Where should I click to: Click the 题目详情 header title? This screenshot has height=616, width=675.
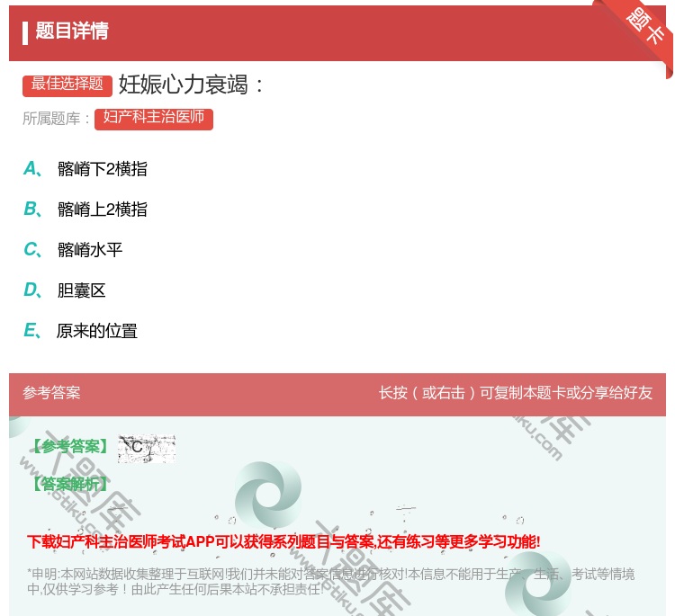(x=72, y=31)
